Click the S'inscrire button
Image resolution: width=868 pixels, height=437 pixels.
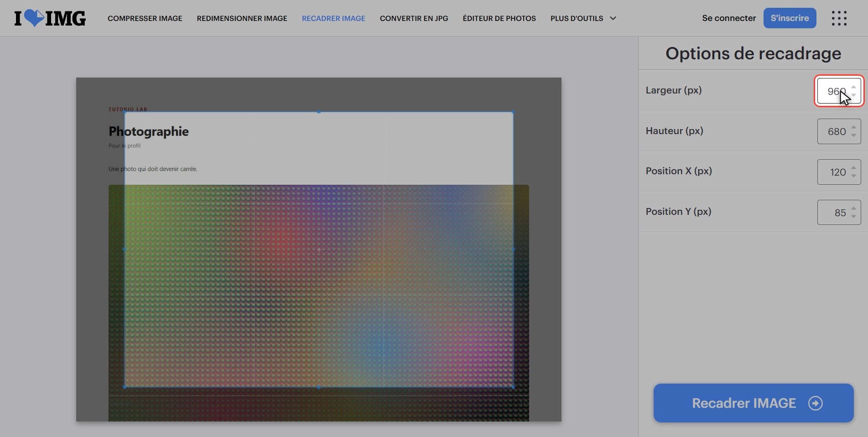pos(790,18)
